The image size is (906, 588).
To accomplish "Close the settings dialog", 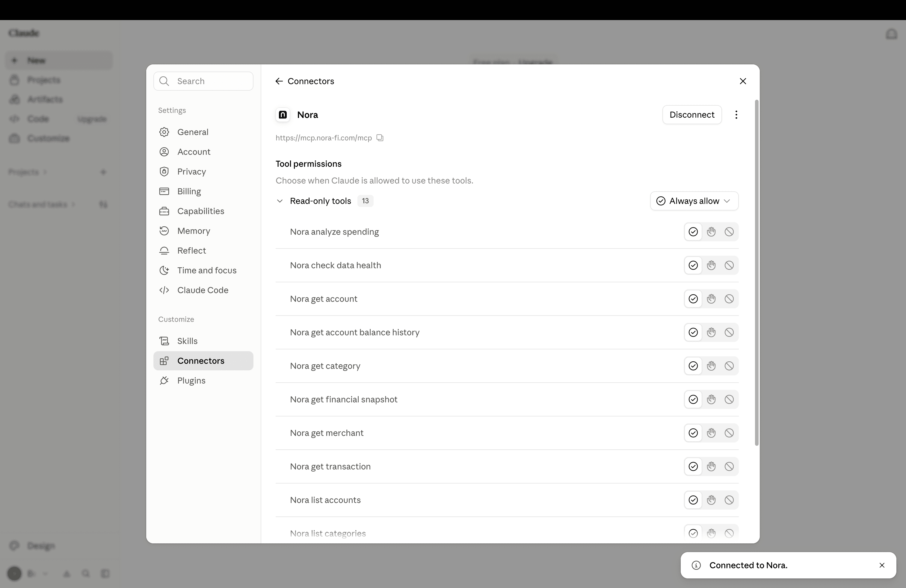I will pyautogui.click(x=743, y=81).
